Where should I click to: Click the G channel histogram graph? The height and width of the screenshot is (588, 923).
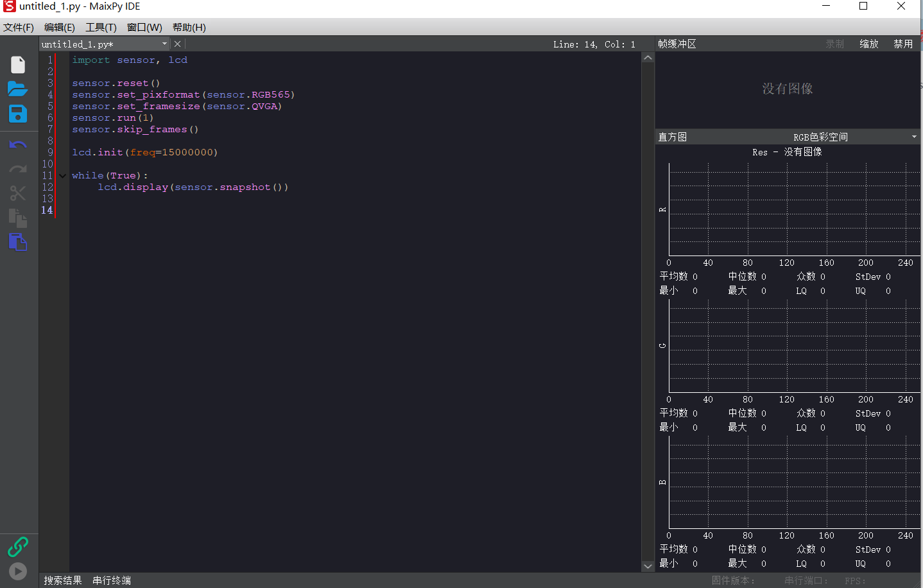[795, 346]
